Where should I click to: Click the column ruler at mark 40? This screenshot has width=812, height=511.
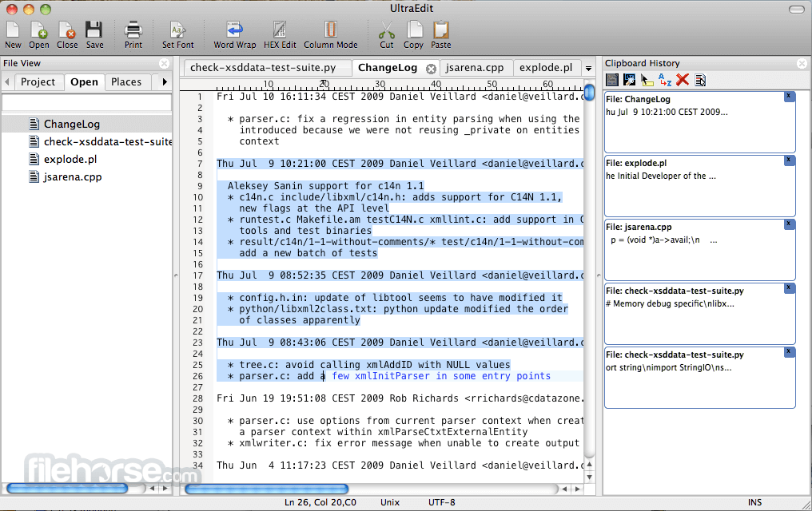436,85
